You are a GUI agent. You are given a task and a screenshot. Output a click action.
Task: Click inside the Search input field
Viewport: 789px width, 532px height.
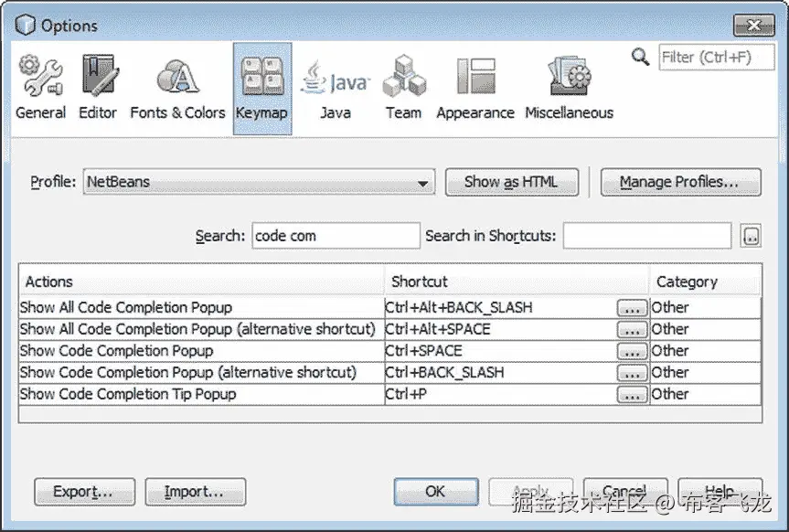click(336, 236)
